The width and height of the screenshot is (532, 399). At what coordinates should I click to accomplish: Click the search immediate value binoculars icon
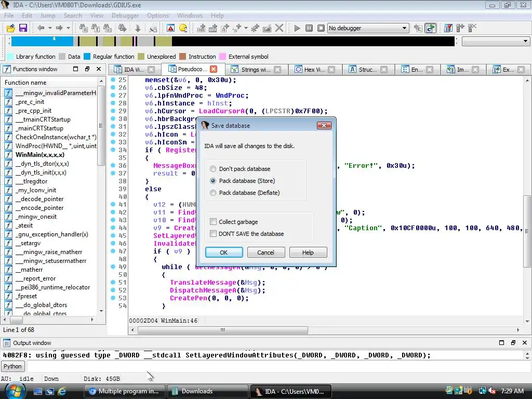(84, 28)
